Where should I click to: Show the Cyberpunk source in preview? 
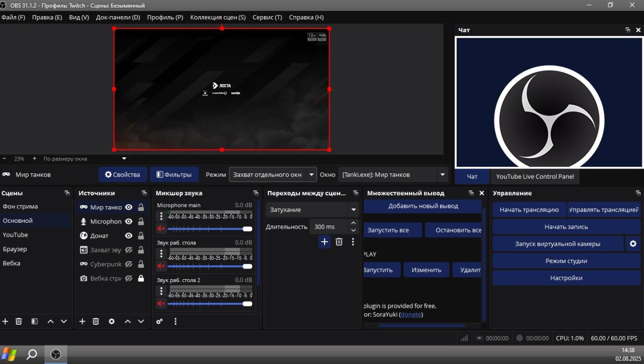tap(129, 264)
